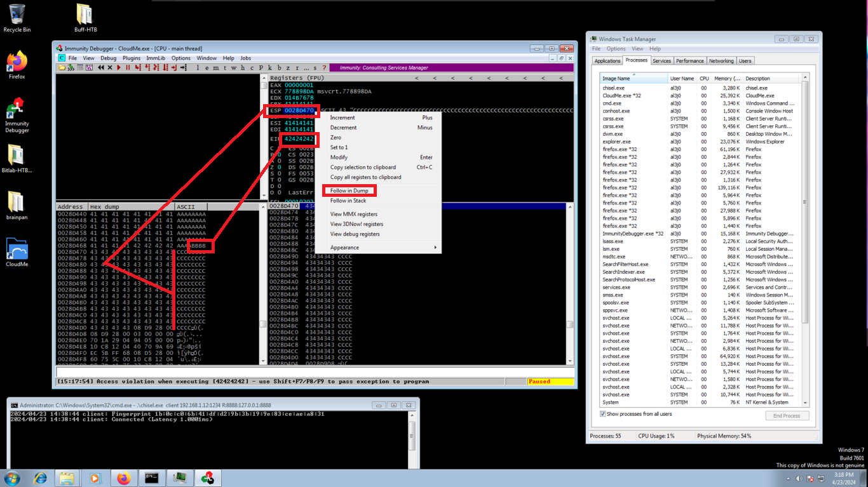Select Follow in Stack from context menu
Image resolution: width=868 pixels, height=487 pixels.
tap(348, 201)
